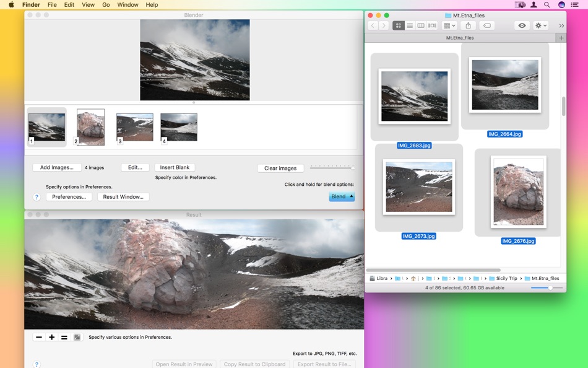
Task: Go back in Finder window
Action: 373,25
